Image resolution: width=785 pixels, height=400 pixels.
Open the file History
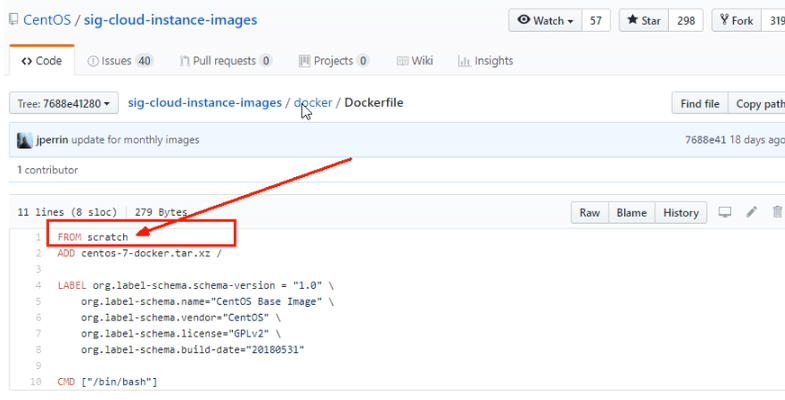tap(681, 213)
